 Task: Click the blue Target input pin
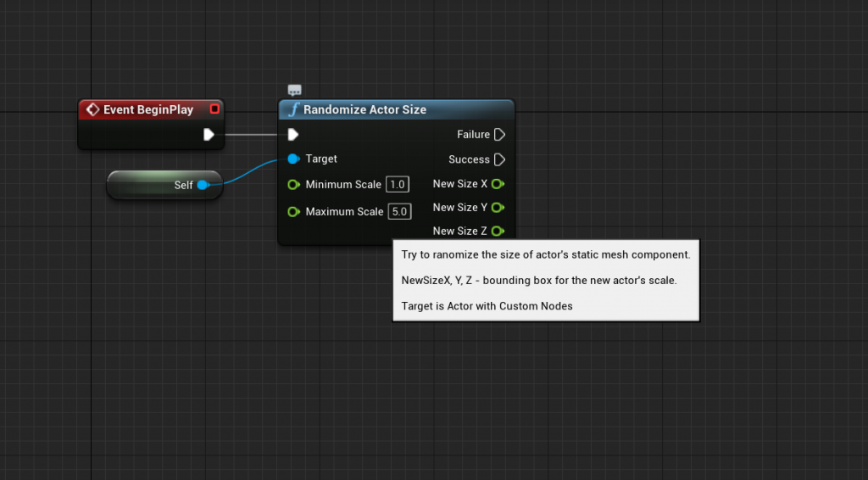(x=293, y=159)
